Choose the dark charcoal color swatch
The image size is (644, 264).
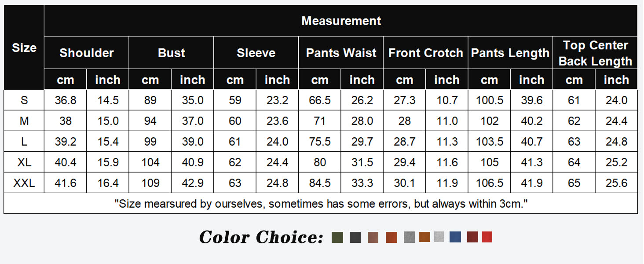[x=355, y=237]
